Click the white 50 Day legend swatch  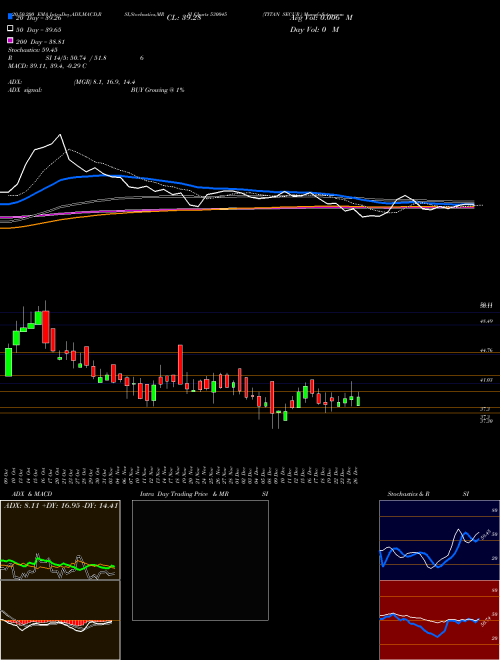[x=10, y=29]
